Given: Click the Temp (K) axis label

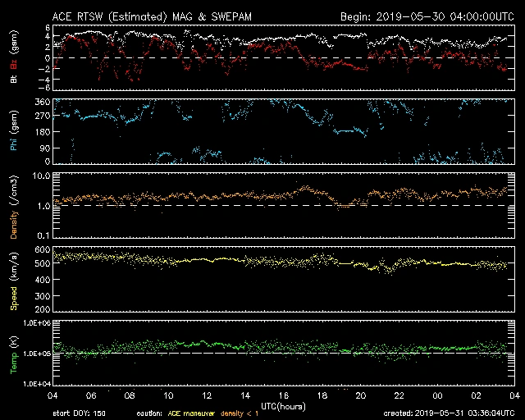Looking at the screenshot, I should point(13,354).
